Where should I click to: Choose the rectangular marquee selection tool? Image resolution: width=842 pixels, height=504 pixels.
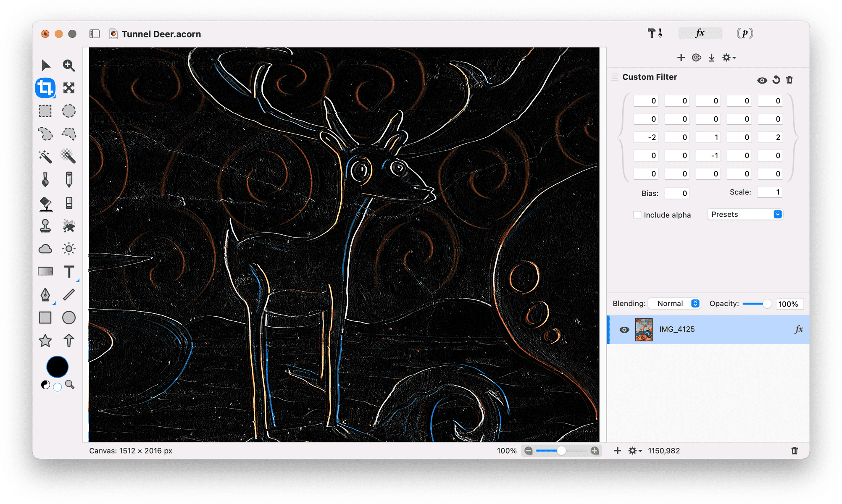click(45, 111)
